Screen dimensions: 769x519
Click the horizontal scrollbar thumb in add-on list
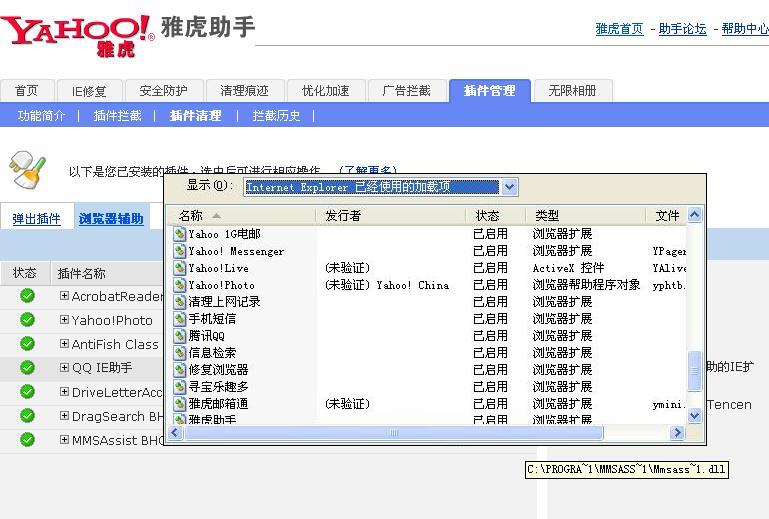tap(394, 433)
